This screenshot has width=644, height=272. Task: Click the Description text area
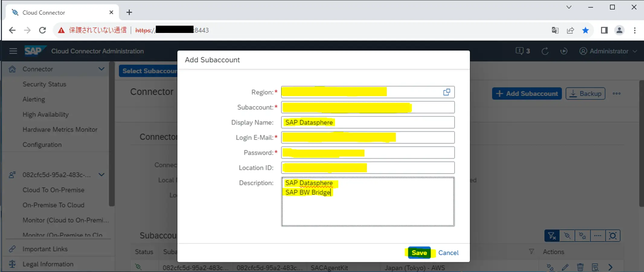(x=368, y=202)
